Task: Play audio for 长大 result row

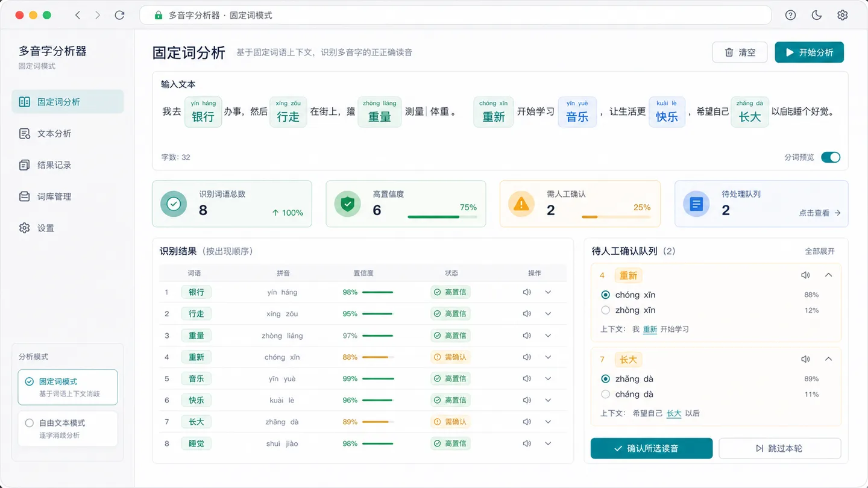Action: click(527, 422)
